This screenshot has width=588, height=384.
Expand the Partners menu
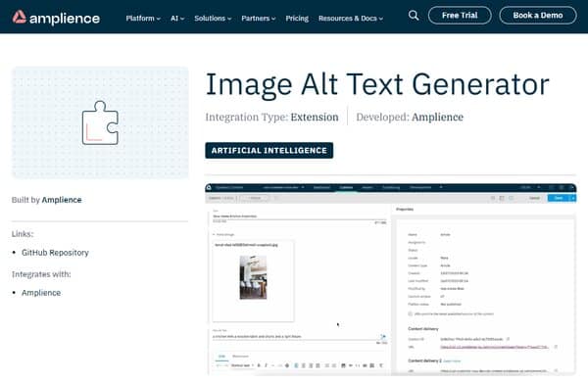(259, 18)
